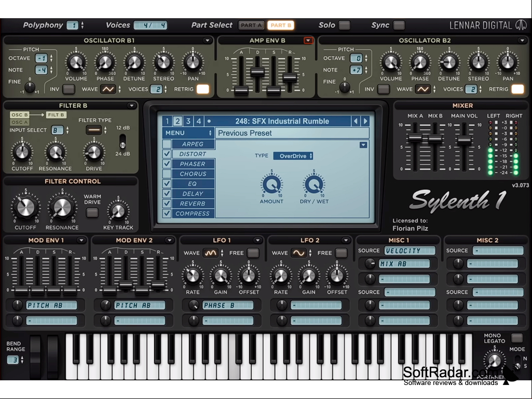Click the Filter Control Cutoff knob
The width and height of the screenshot is (532, 399).
click(25, 208)
